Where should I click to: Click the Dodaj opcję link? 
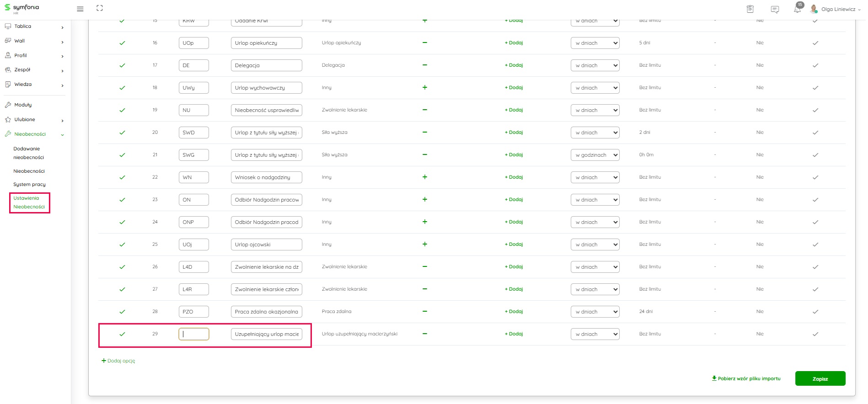pyautogui.click(x=118, y=361)
